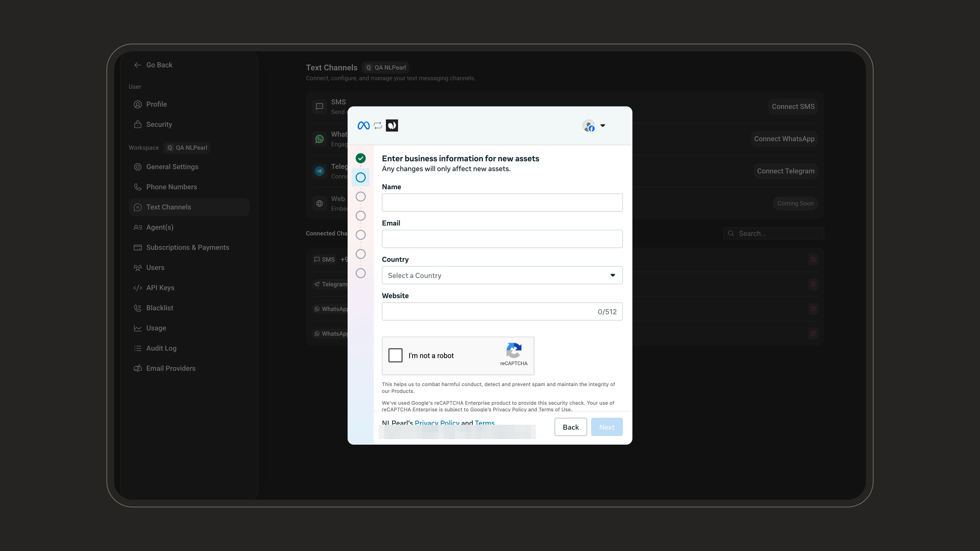Open API Keys in the sidebar
980x551 pixels.
pyautogui.click(x=189, y=288)
